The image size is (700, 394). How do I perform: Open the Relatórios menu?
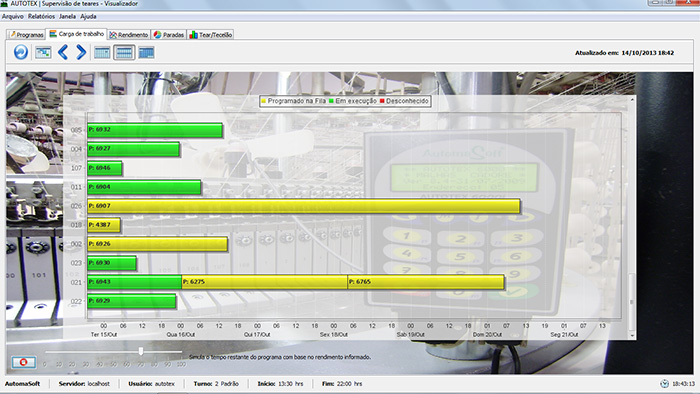(41, 17)
